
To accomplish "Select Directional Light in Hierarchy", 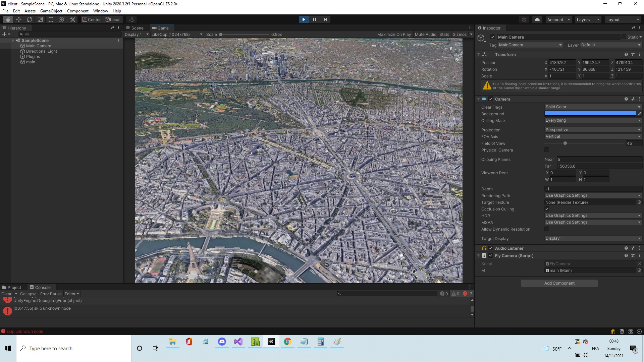I will click(41, 51).
